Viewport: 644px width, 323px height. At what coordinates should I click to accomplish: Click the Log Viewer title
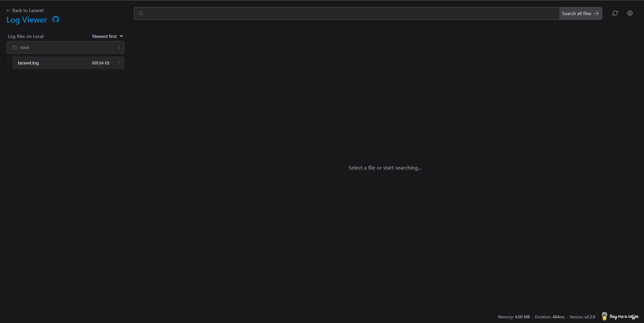(27, 20)
